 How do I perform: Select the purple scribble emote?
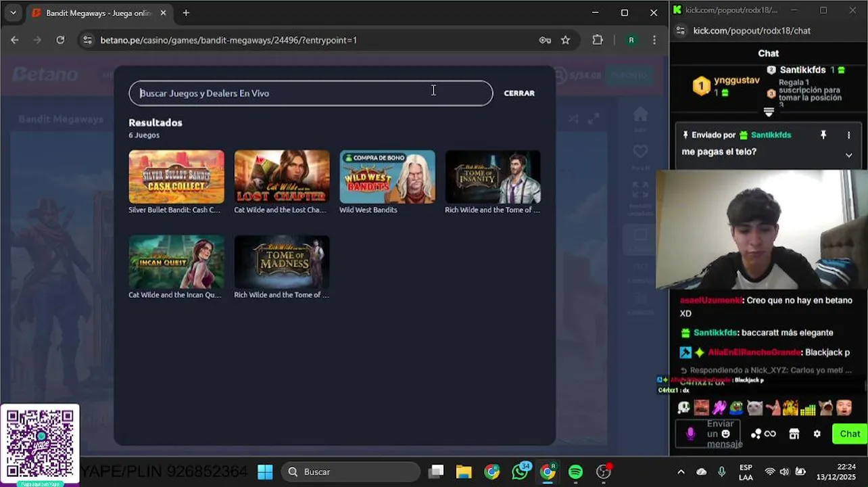tap(719, 408)
